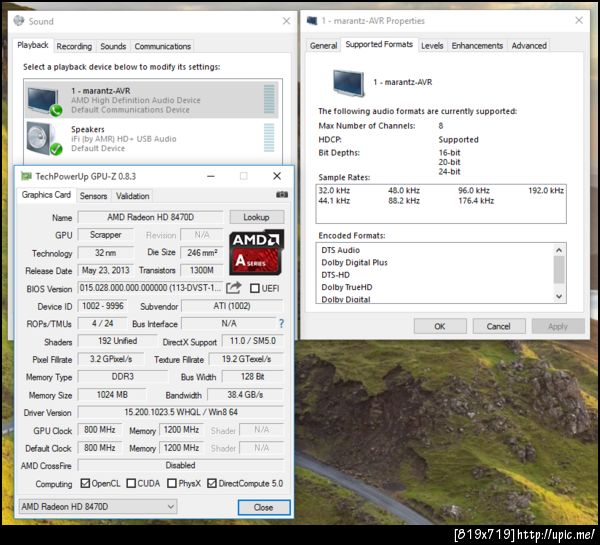
Task: Click down arrow in Encoded Formats list
Action: point(559,296)
